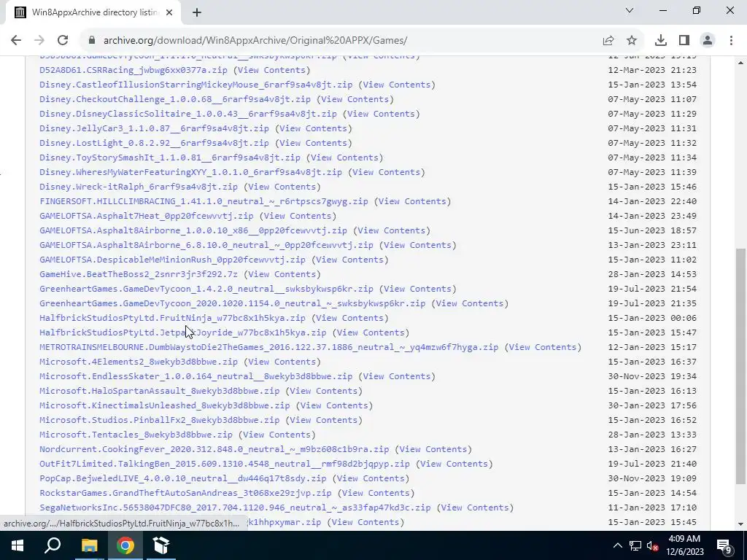Download Disney.ToyStorySmashIt zip file
The width and height of the screenshot is (747, 560).
[169, 157]
